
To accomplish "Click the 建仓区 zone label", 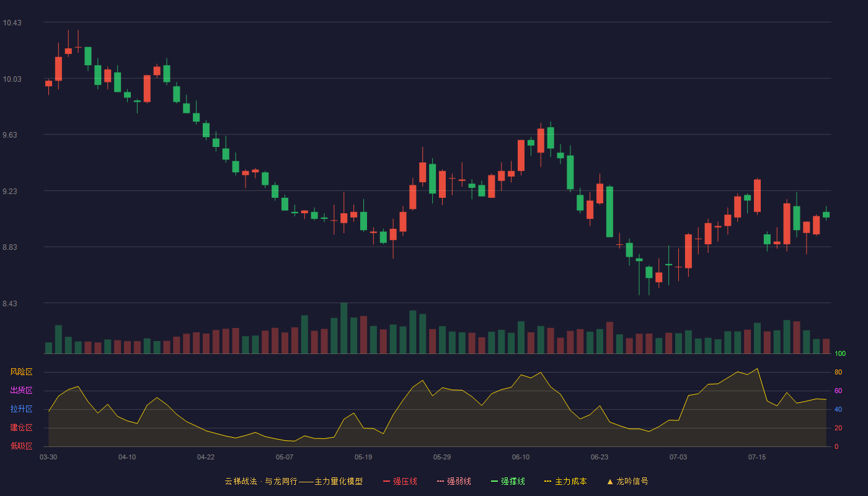I will click(21, 428).
